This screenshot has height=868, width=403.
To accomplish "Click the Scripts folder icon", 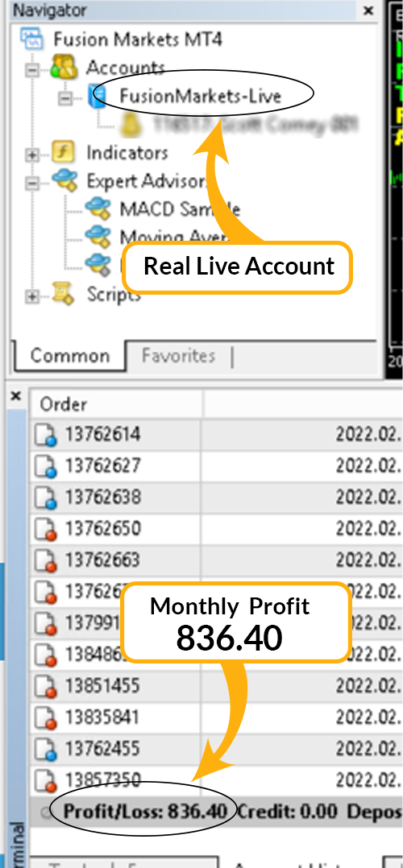I will click(63, 295).
